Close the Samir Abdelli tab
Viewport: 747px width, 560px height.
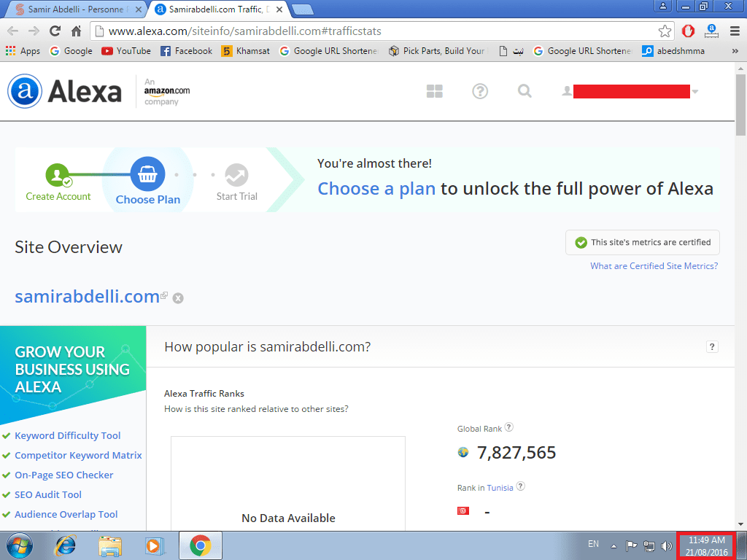139,9
